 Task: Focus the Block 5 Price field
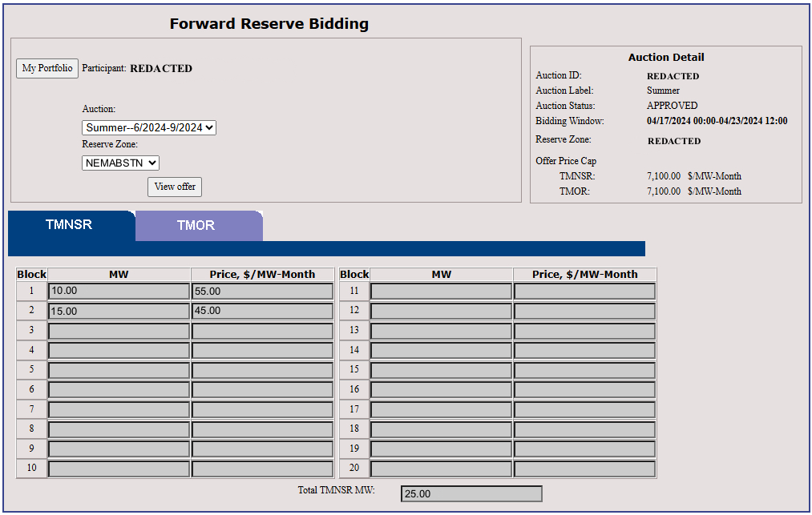point(263,370)
